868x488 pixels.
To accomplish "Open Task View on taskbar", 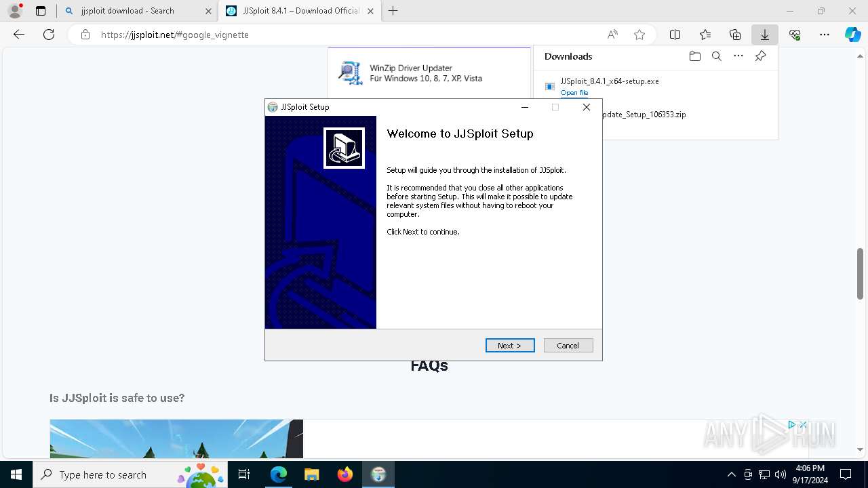I will point(244,474).
